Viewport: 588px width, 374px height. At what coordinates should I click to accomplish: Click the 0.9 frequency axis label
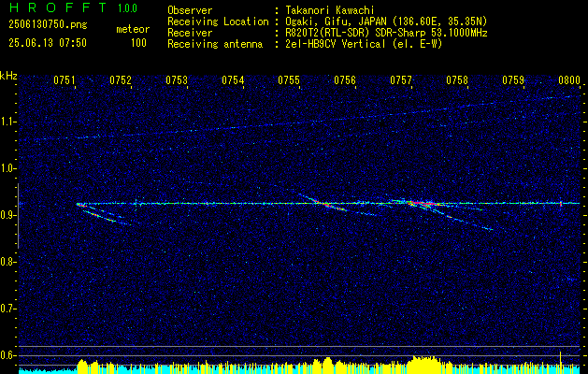pos(7,215)
